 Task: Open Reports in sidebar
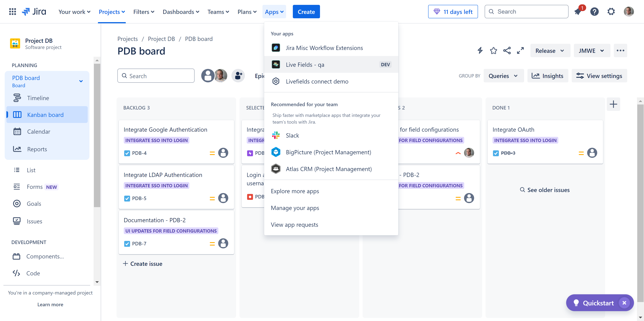click(47, 149)
